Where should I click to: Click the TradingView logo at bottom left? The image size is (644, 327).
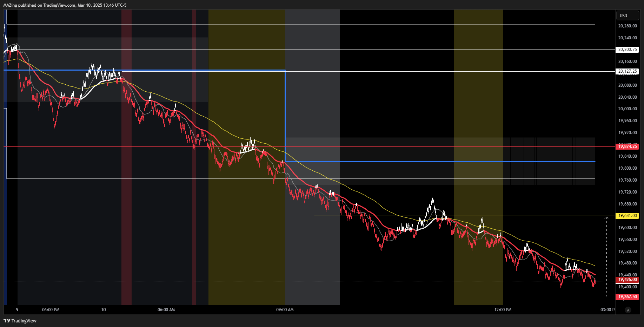pos(20,321)
